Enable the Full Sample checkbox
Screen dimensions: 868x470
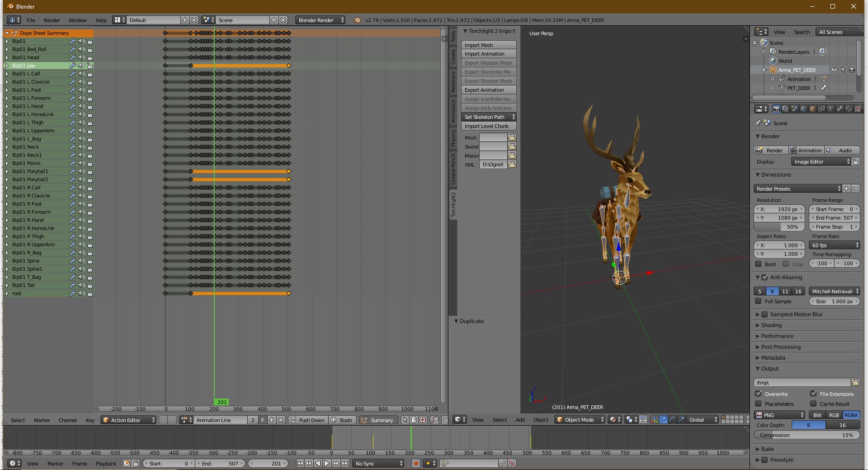point(759,301)
